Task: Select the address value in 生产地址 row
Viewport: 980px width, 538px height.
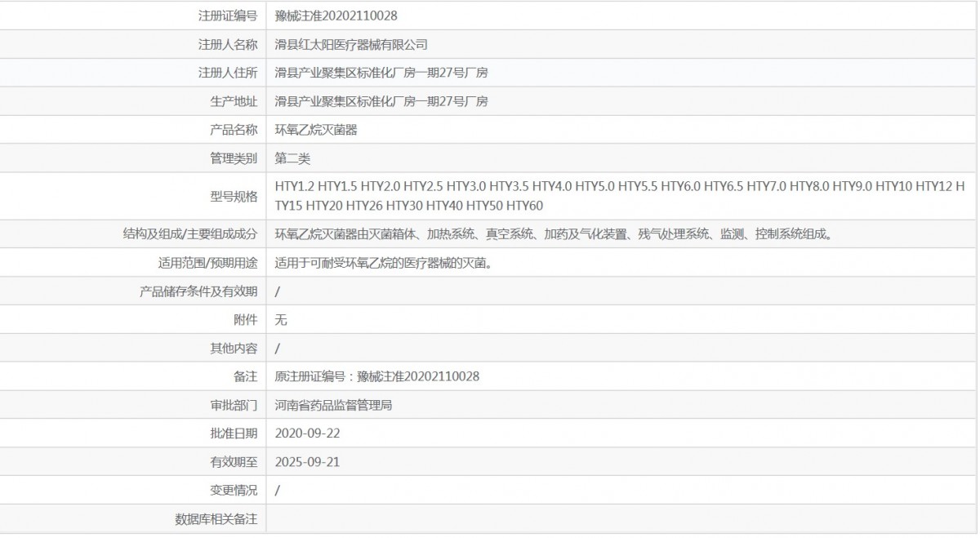Action: [381, 101]
